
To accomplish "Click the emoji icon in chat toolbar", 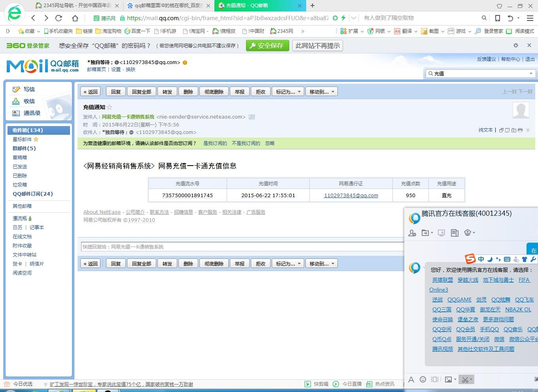I will click(x=423, y=379).
